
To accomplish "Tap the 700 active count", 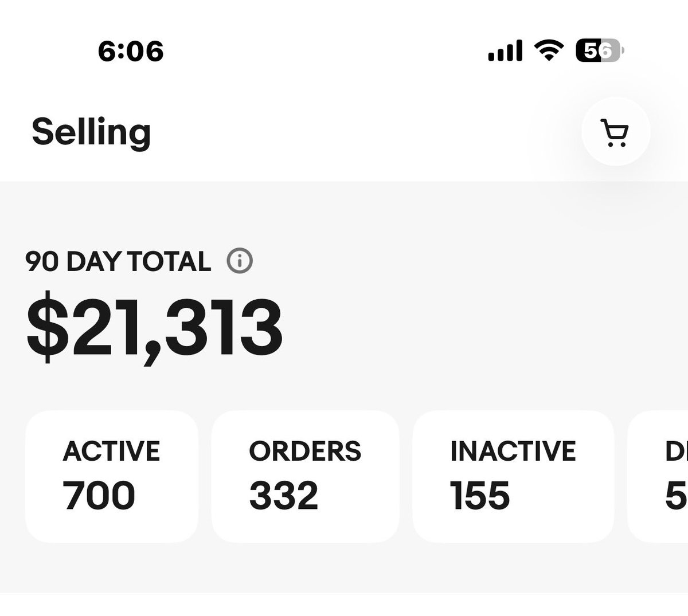I will tap(99, 496).
